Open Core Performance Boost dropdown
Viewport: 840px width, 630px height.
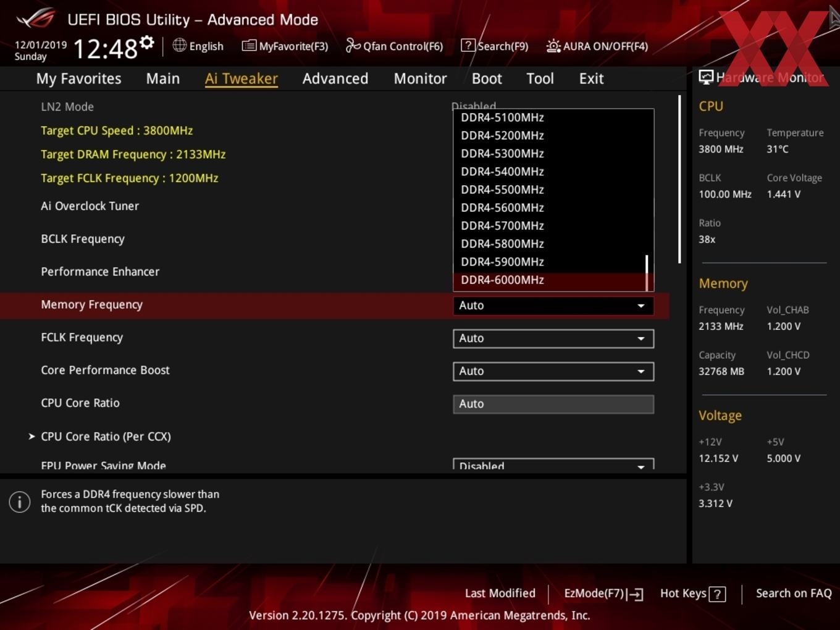coord(553,371)
